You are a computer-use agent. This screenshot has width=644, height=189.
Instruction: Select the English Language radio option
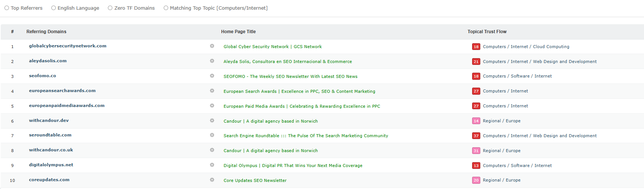click(x=54, y=8)
